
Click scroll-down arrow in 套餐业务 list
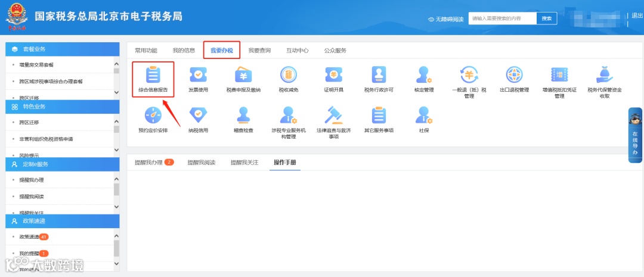click(116, 93)
